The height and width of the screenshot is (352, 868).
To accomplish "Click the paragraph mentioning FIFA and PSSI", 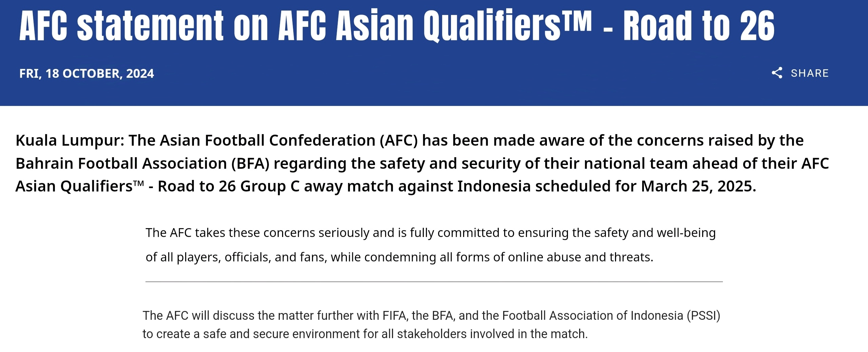I will click(431, 325).
